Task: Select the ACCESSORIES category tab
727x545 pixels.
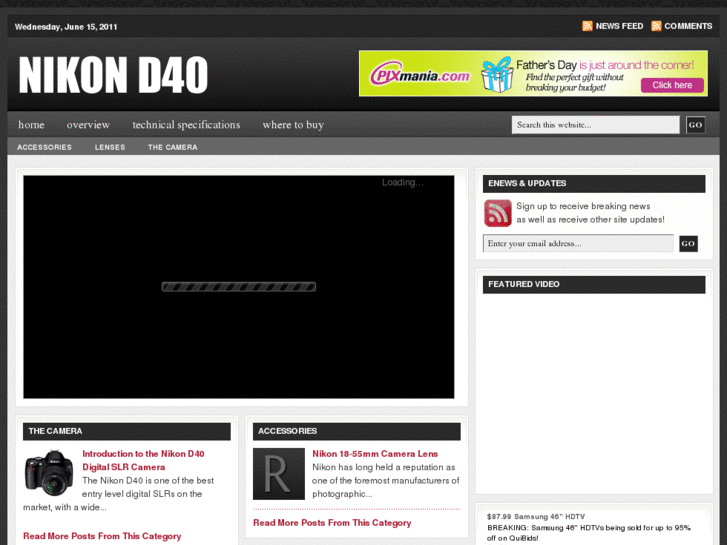Action: click(x=45, y=147)
